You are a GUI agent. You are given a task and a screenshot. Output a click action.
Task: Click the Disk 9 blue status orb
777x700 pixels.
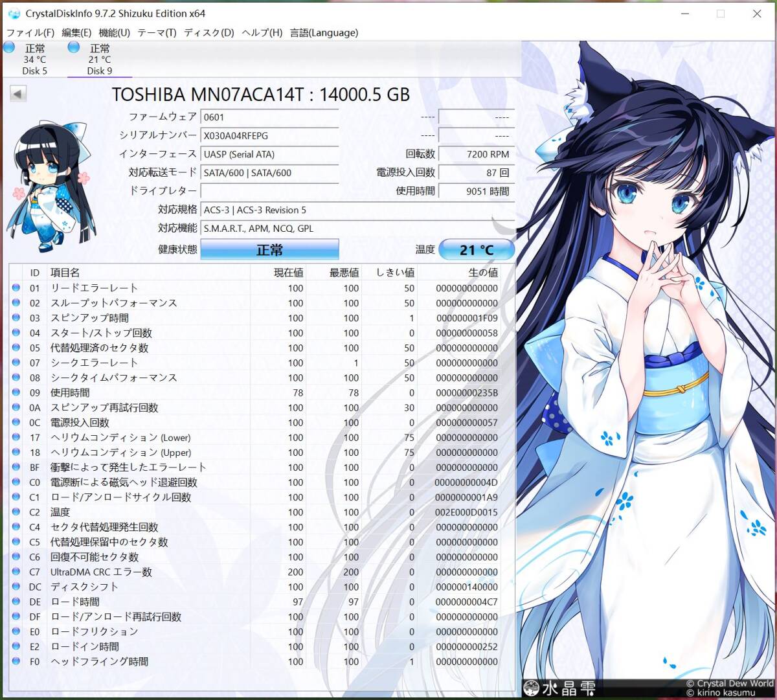[x=74, y=47]
